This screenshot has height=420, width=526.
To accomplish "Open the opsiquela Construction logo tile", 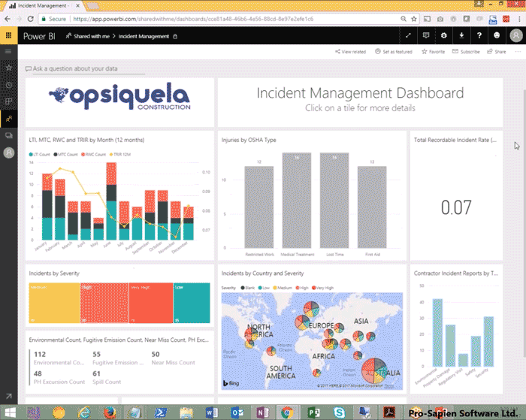I will [119, 103].
